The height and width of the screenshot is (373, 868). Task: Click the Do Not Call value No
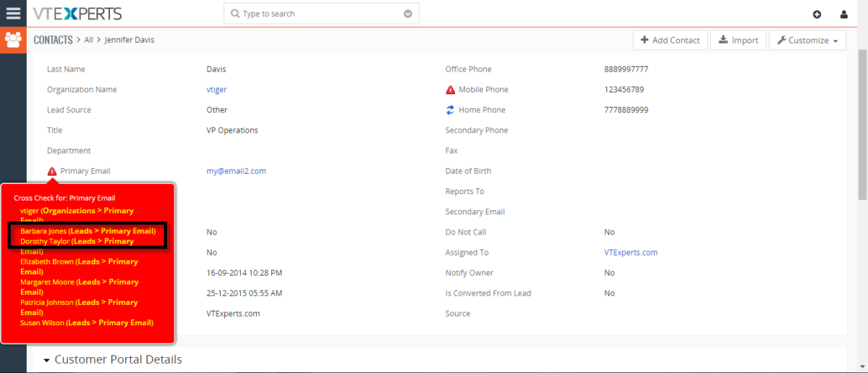610,232
